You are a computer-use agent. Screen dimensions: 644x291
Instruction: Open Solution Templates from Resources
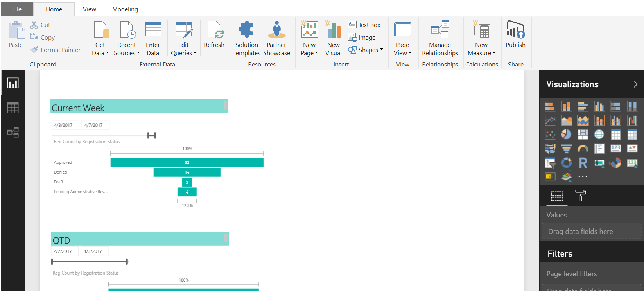[247, 38]
